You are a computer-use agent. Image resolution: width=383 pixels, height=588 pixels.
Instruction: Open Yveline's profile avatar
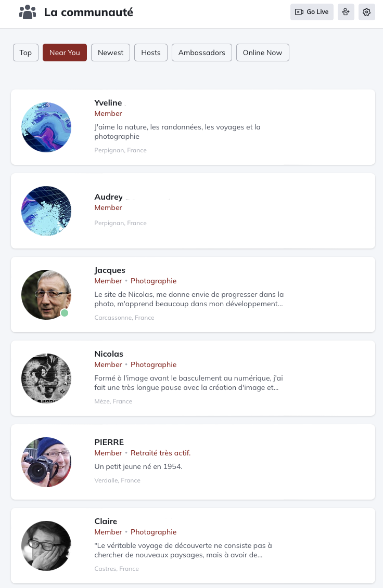coord(46,127)
